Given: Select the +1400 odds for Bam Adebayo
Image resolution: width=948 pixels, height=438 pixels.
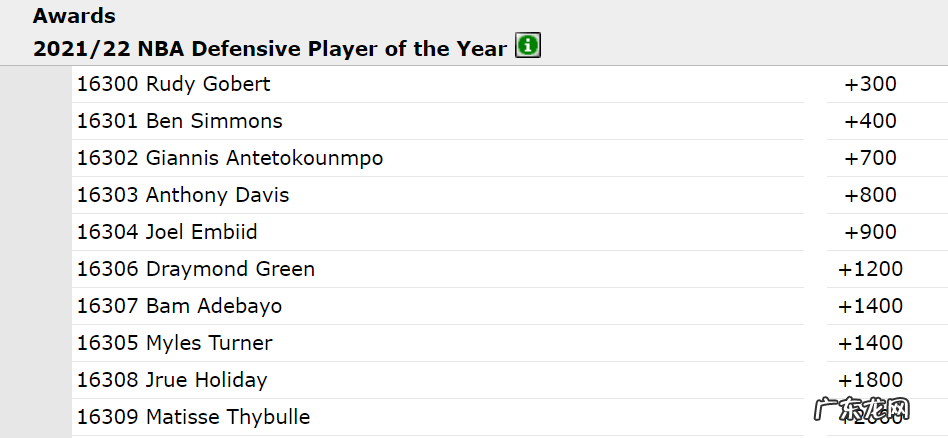Looking at the screenshot, I should point(870,306).
